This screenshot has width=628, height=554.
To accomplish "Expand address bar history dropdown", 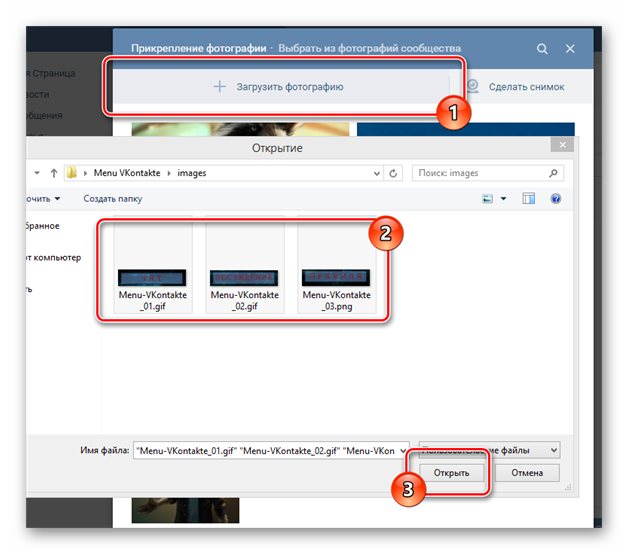I will (376, 173).
